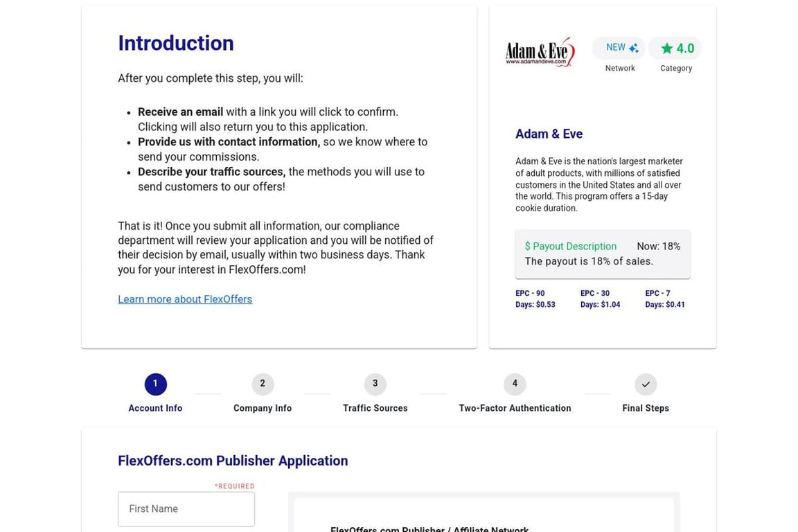798x532 pixels.
Task: Click the Company Info step label
Action: (263, 408)
